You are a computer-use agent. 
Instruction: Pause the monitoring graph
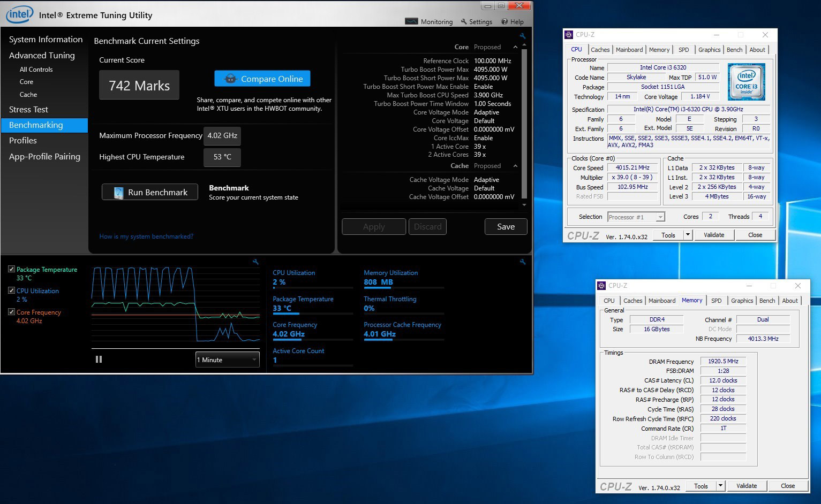click(99, 360)
